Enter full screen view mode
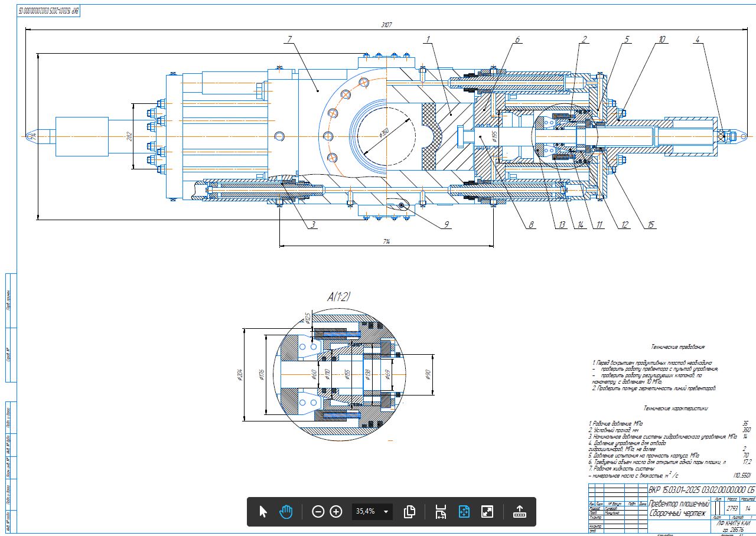Image resolution: width=756 pixels, height=536 pixels. pyautogui.click(x=487, y=511)
